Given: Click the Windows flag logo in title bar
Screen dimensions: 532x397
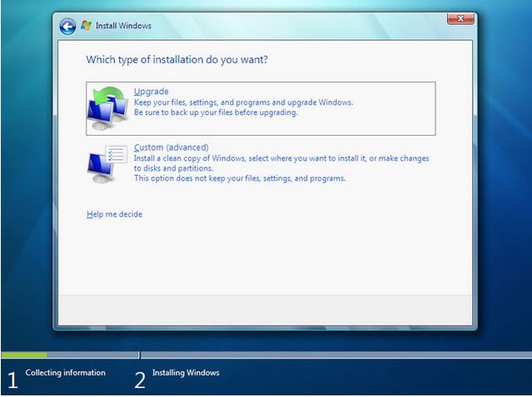Looking at the screenshot, I should (x=87, y=26).
